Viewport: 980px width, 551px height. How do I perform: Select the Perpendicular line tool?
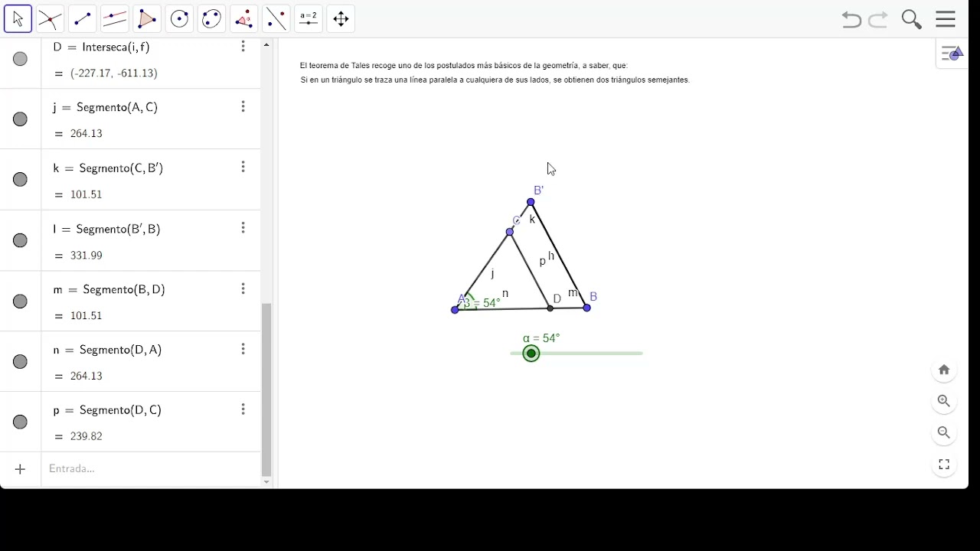click(115, 18)
